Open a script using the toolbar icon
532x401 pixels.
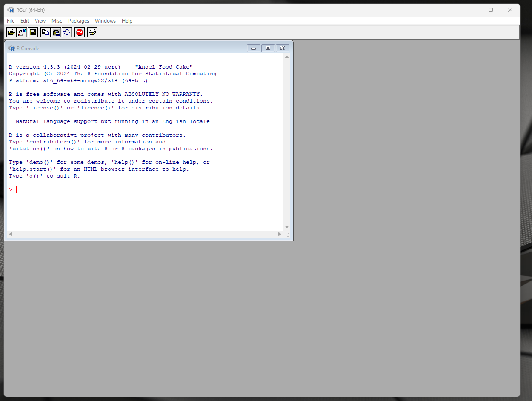(11, 32)
